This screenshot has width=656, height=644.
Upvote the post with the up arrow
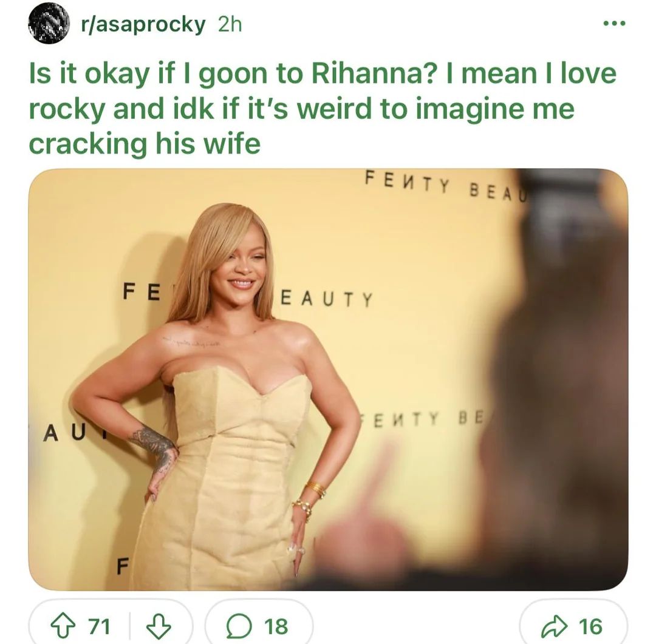point(62,626)
